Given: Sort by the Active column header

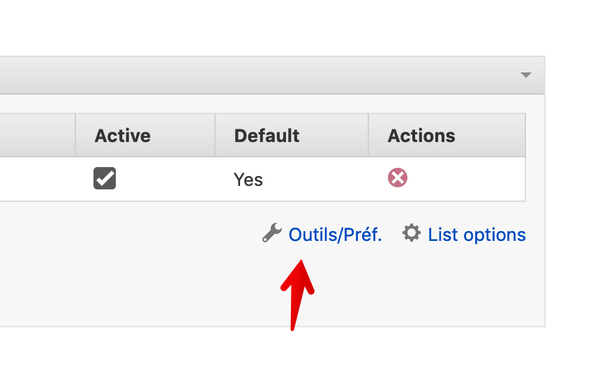Looking at the screenshot, I should pos(122,135).
